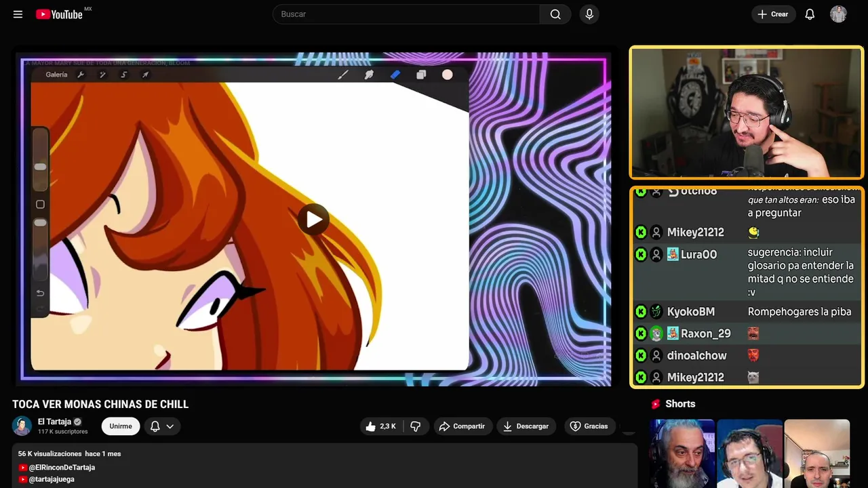Click the emote sent by dinoalchow
Screen dimensions: 868x488
click(x=753, y=355)
